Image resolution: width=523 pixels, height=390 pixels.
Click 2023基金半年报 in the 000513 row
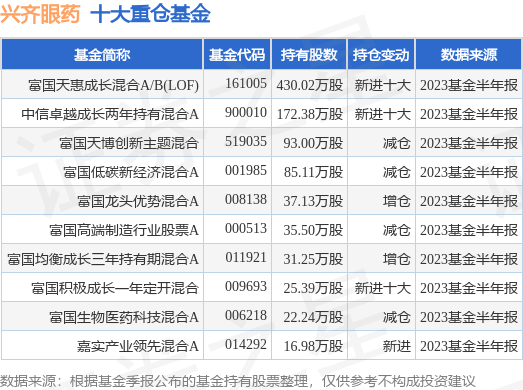(x=469, y=230)
